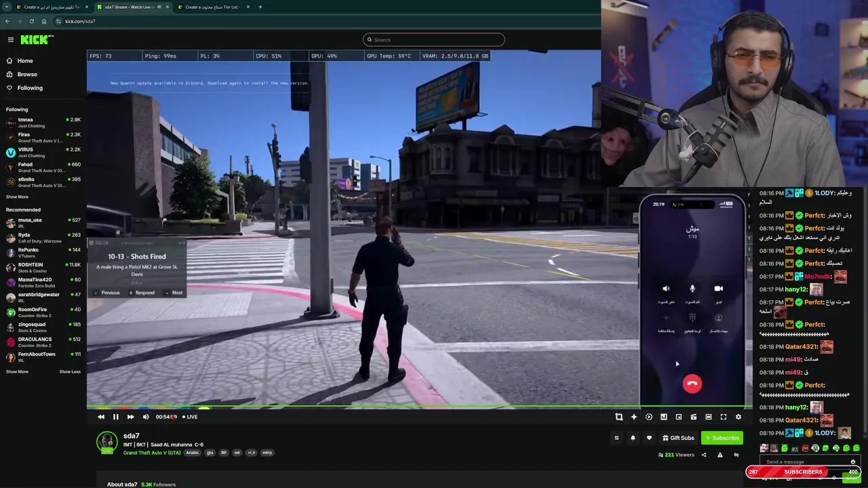Click the mtrp tag
The width and height of the screenshot is (868, 488).
pyautogui.click(x=267, y=453)
